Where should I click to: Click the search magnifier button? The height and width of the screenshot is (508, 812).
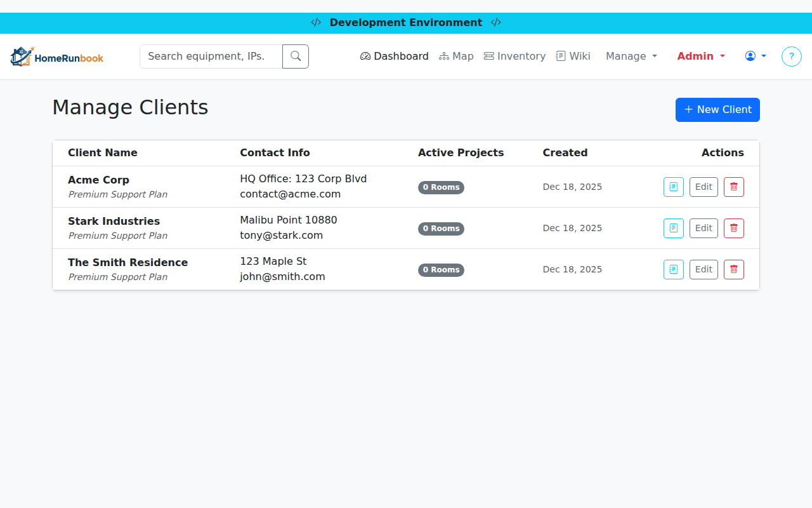[295, 56]
